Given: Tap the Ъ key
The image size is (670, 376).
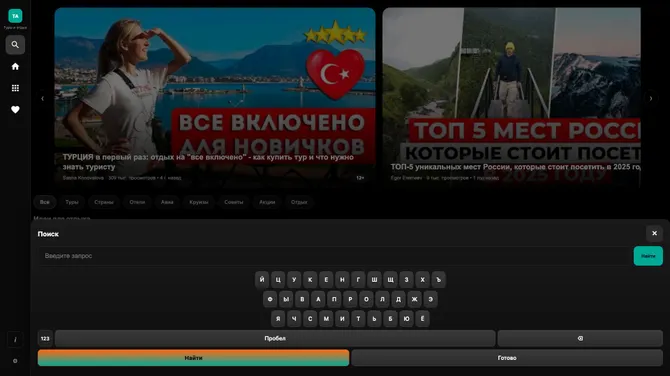Looking at the screenshot, I should (x=438, y=280).
